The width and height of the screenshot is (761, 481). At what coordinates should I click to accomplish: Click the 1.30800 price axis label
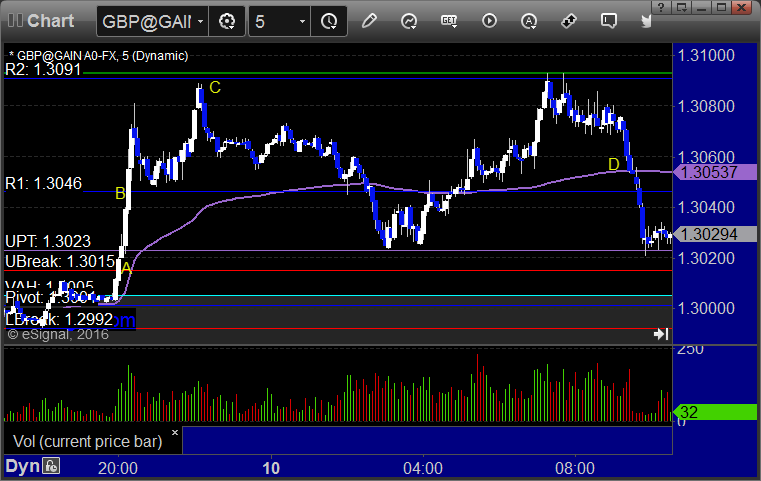click(706, 106)
